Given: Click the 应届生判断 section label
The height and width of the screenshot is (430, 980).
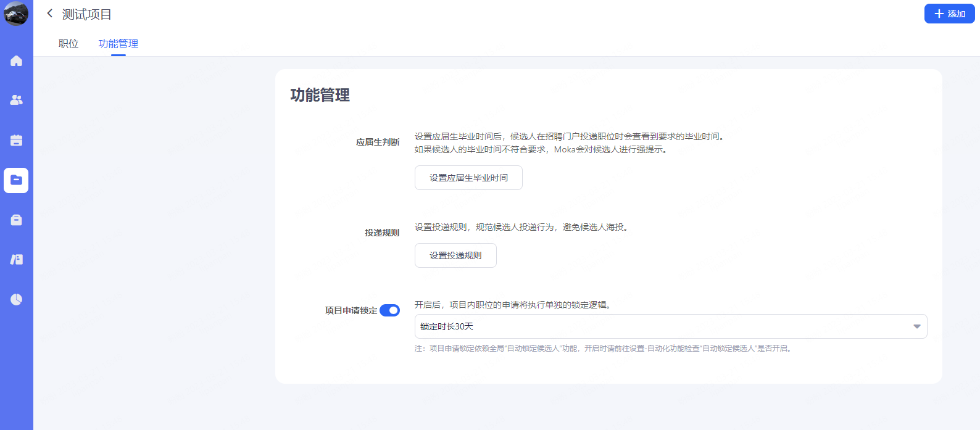Looking at the screenshot, I should [378, 142].
